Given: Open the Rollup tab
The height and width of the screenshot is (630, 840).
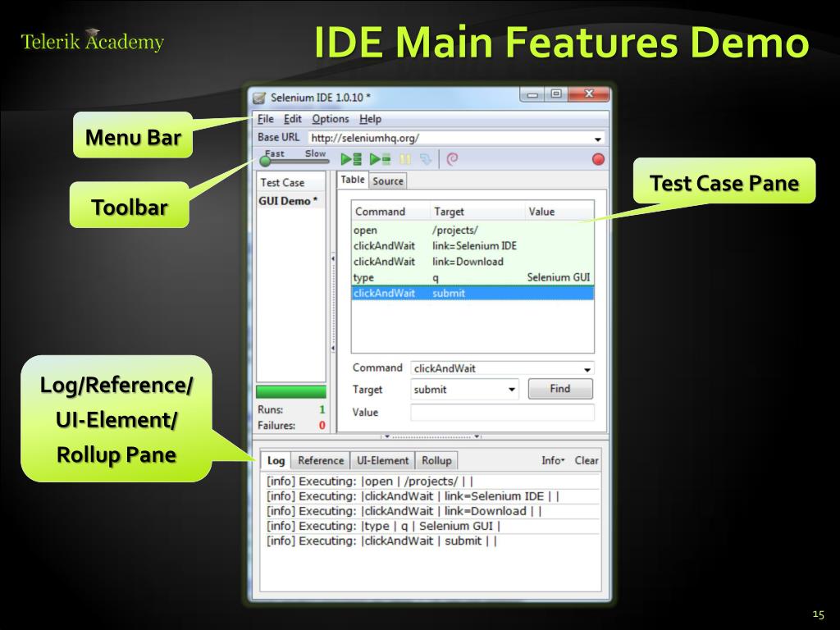Looking at the screenshot, I should 436,461.
